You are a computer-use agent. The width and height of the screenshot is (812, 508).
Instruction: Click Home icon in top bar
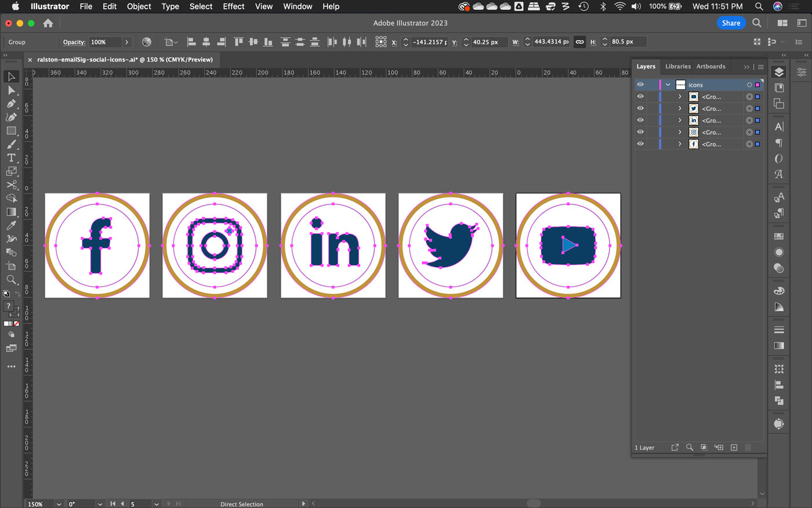point(48,23)
